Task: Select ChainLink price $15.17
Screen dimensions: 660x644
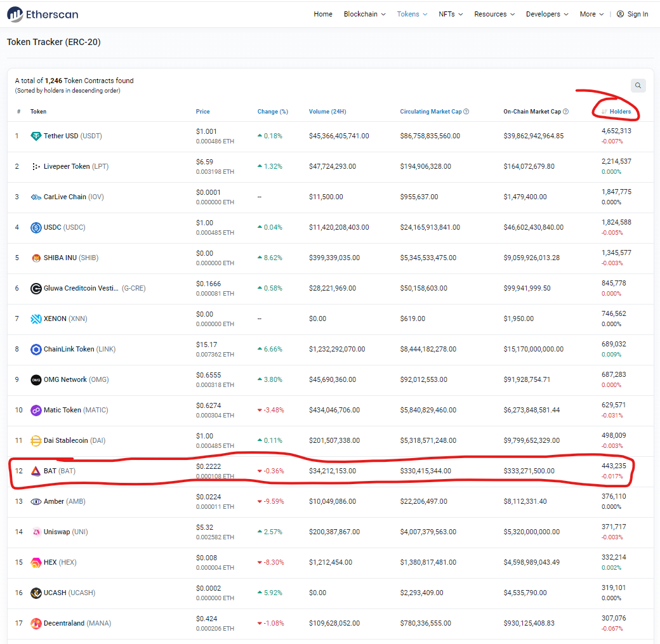Action: tap(206, 345)
